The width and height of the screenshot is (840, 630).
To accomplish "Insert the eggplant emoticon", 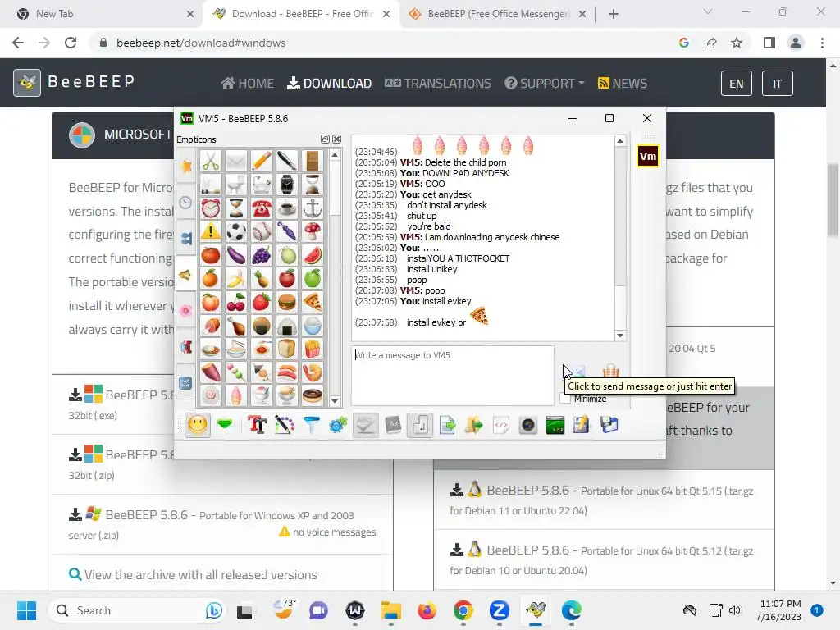I will (236, 255).
